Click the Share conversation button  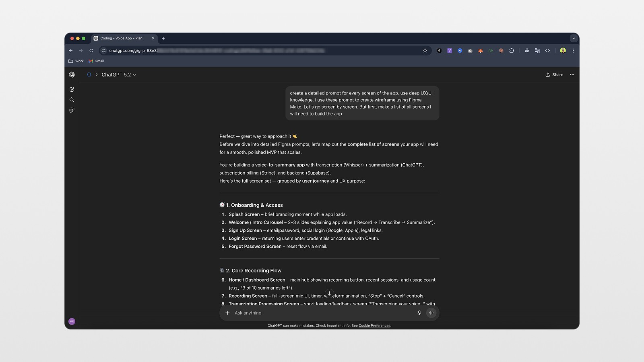pyautogui.click(x=554, y=75)
